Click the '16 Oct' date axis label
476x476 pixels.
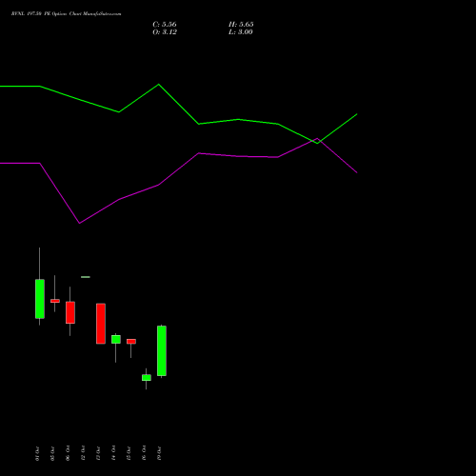[x=144, y=453]
